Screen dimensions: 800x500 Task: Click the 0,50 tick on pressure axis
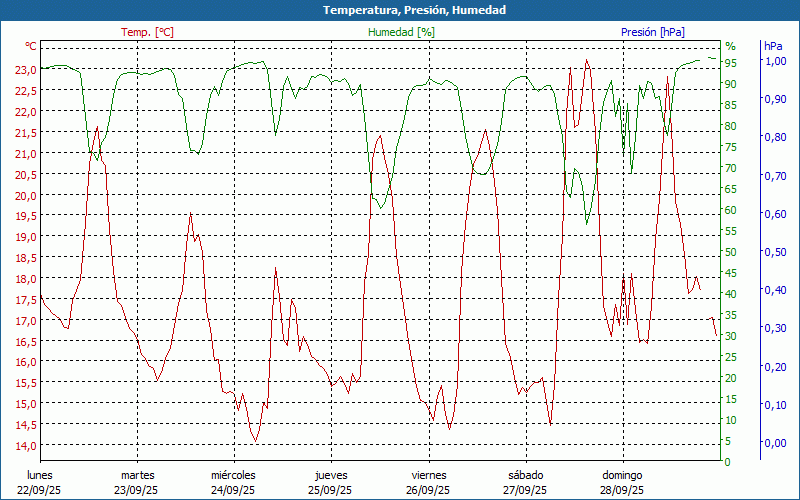click(x=775, y=252)
